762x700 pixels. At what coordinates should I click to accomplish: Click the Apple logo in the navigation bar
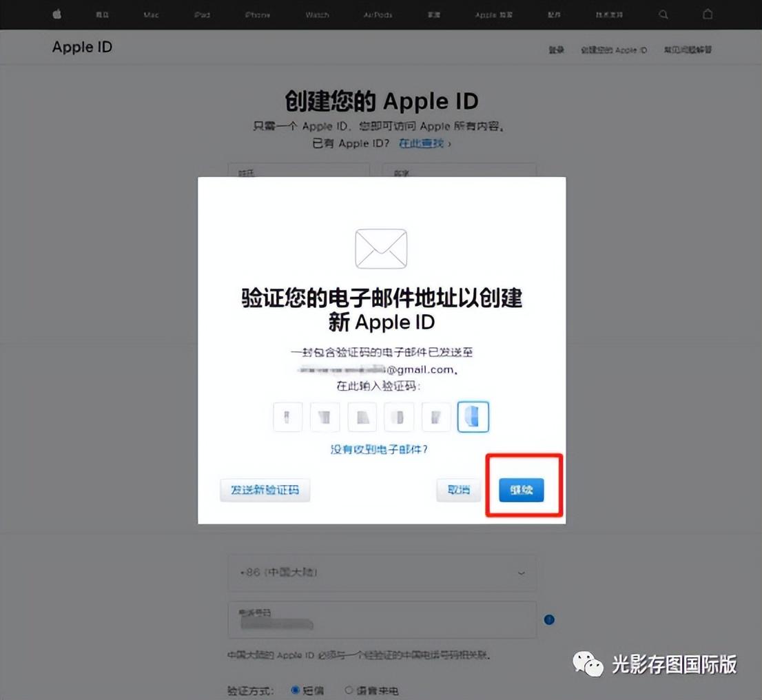click(57, 14)
